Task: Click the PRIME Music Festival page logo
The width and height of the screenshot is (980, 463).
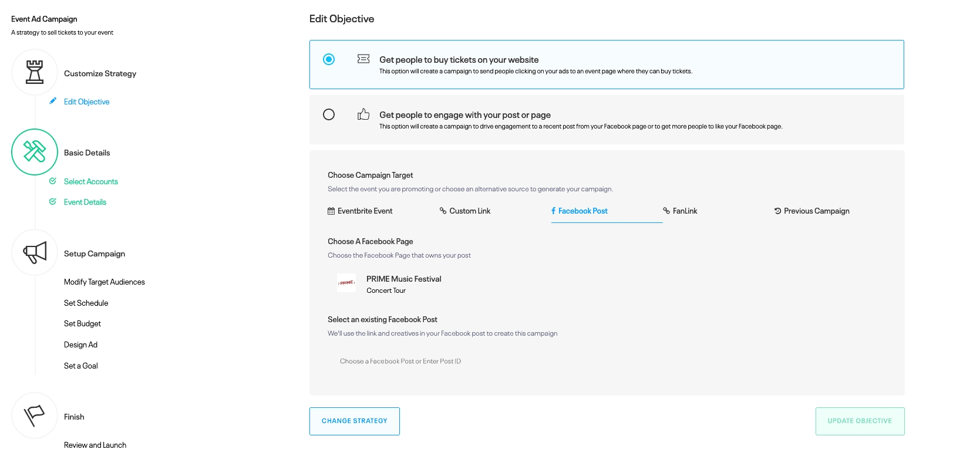Action: [x=346, y=283]
